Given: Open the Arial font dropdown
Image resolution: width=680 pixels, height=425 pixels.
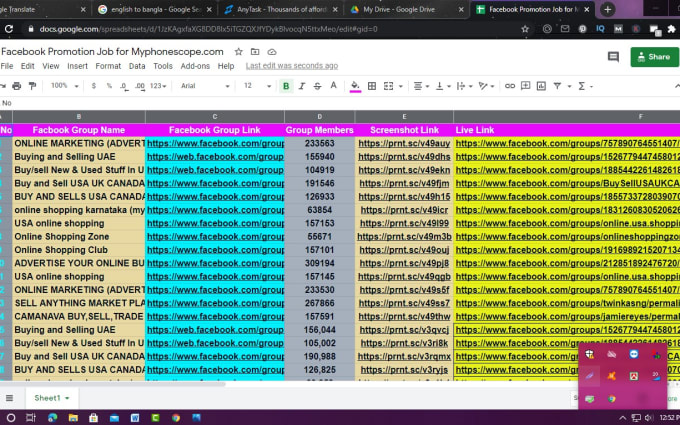Looking at the screenshot, I should [x=205, y=86].
